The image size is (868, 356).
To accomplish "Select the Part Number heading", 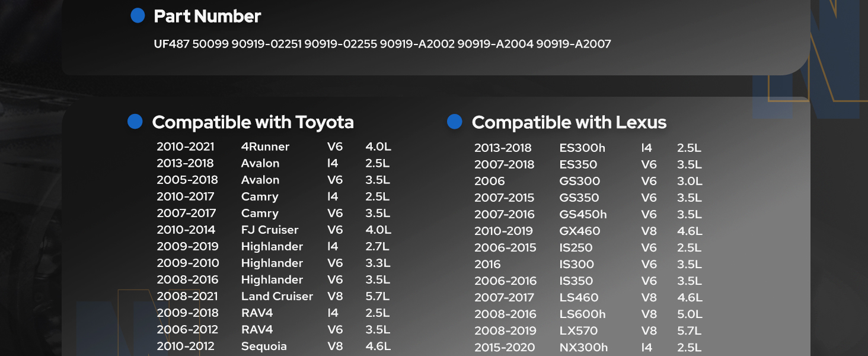I will tap(207, 17).
